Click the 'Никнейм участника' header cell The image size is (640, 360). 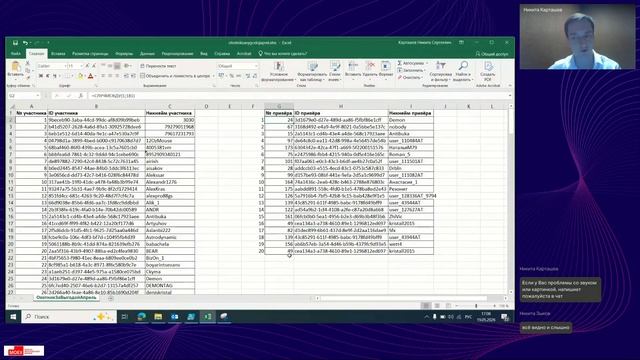(170, 113)
